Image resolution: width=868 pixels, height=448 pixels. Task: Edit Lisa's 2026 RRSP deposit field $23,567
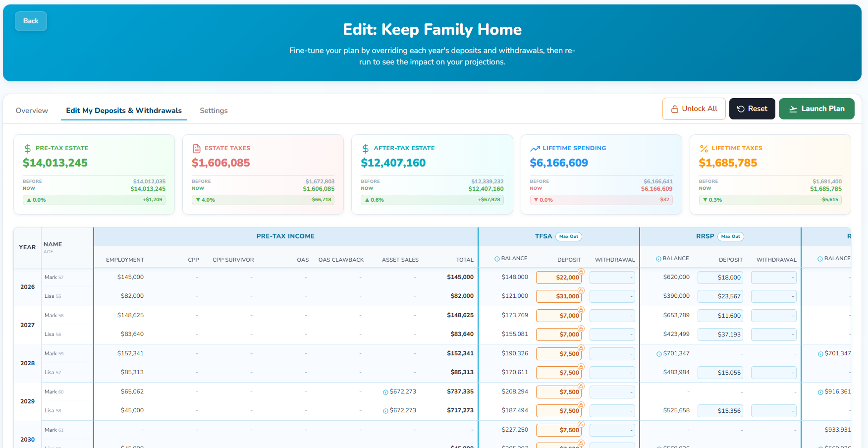pos(720,296)
